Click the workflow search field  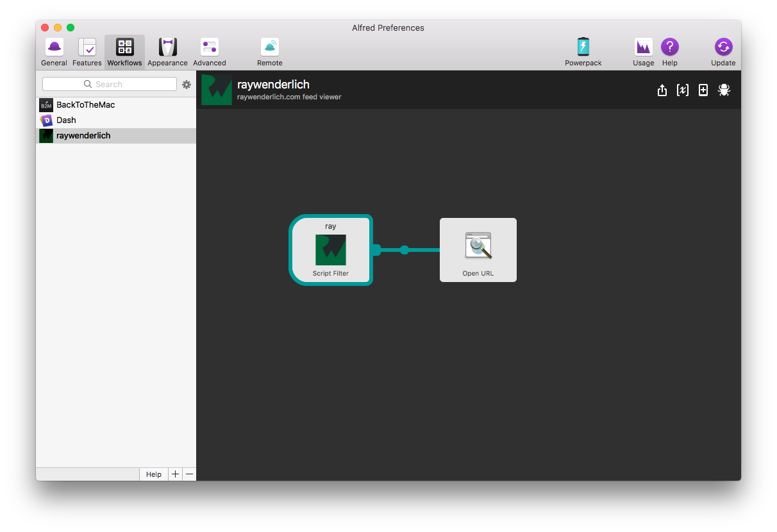pyautogui.click(x=109, y=84)
